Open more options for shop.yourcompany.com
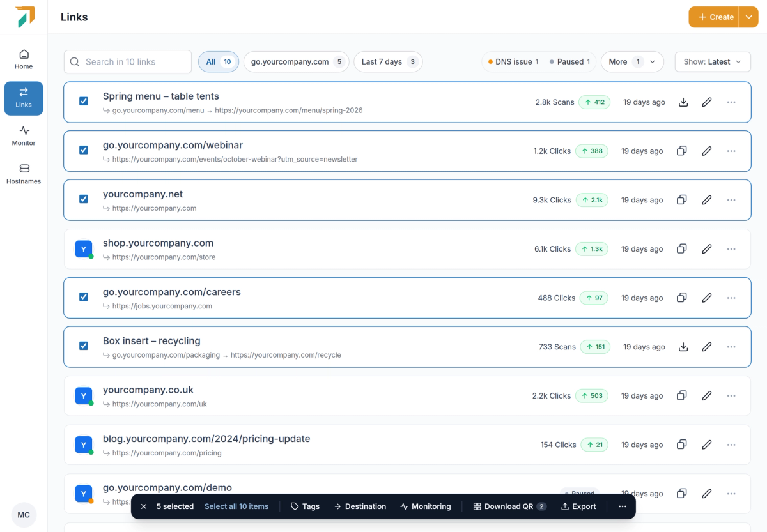 [731, 249]
